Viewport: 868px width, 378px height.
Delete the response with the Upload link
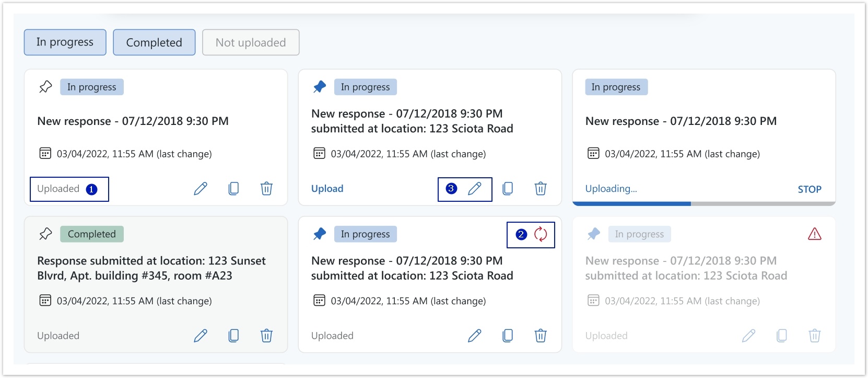click(x=541, y=189)
